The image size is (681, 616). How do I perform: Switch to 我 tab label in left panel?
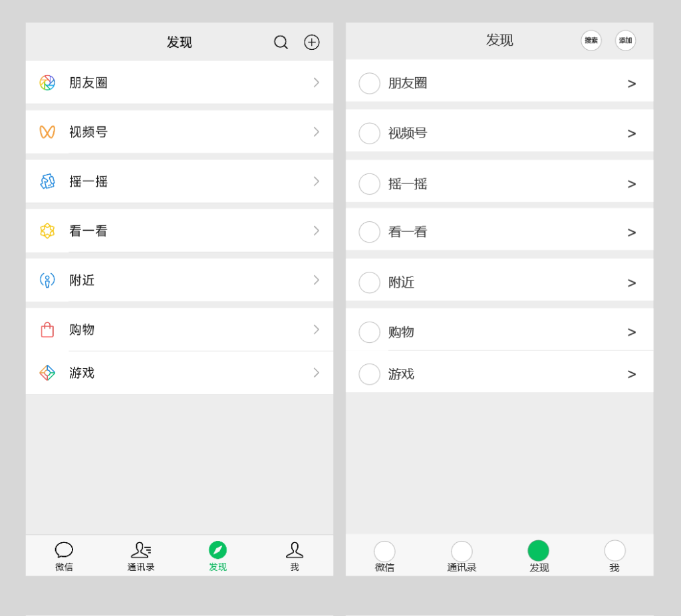click(x=295, y=567)
